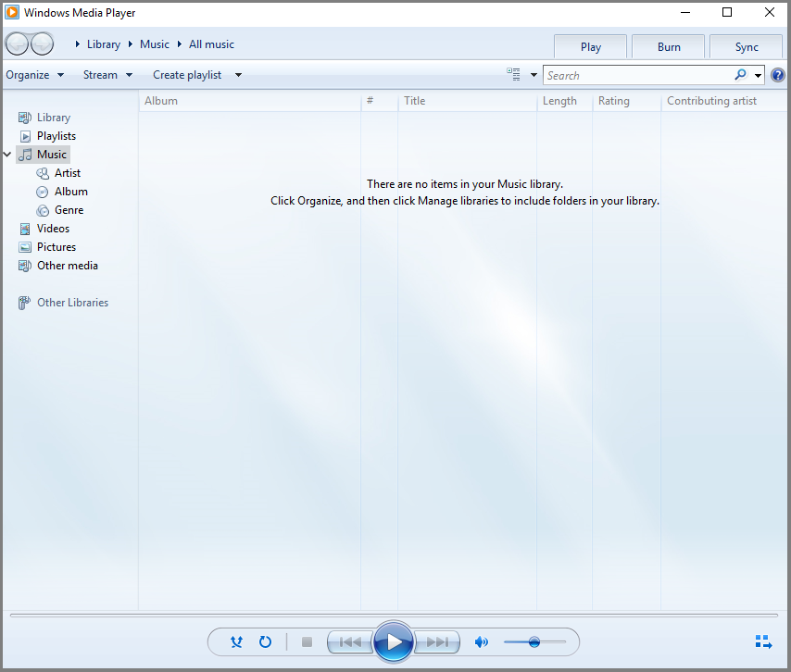Open the View options dropdown arrow
791x672 pixels.
pyautogui.click(x=534, y=75)
